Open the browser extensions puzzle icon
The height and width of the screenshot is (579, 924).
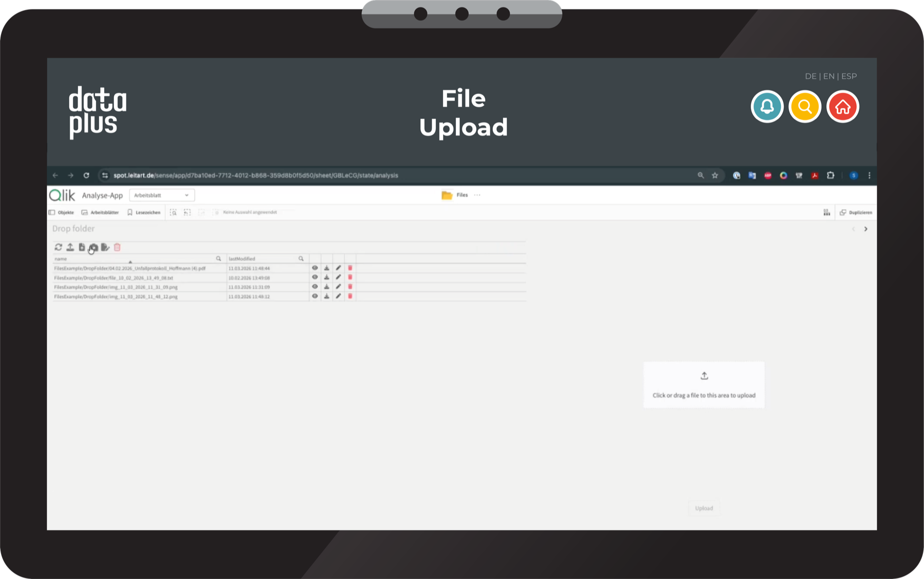point(831,176)
